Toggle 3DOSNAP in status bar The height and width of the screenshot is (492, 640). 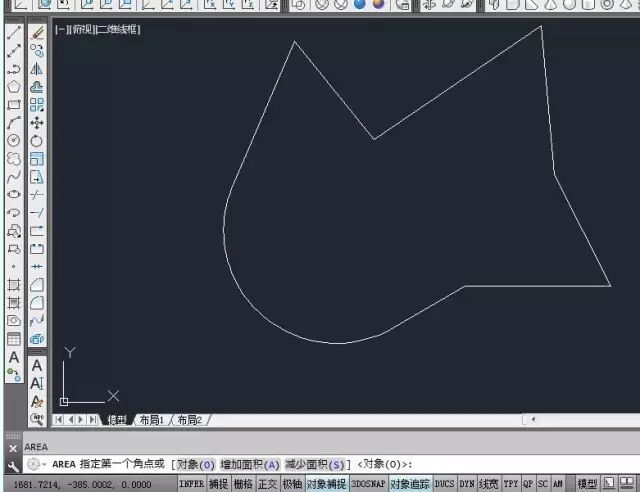tap(369, 484)
